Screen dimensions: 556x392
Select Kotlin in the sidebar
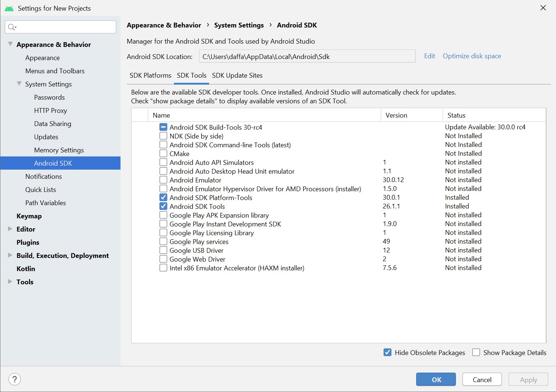[26, 269]
